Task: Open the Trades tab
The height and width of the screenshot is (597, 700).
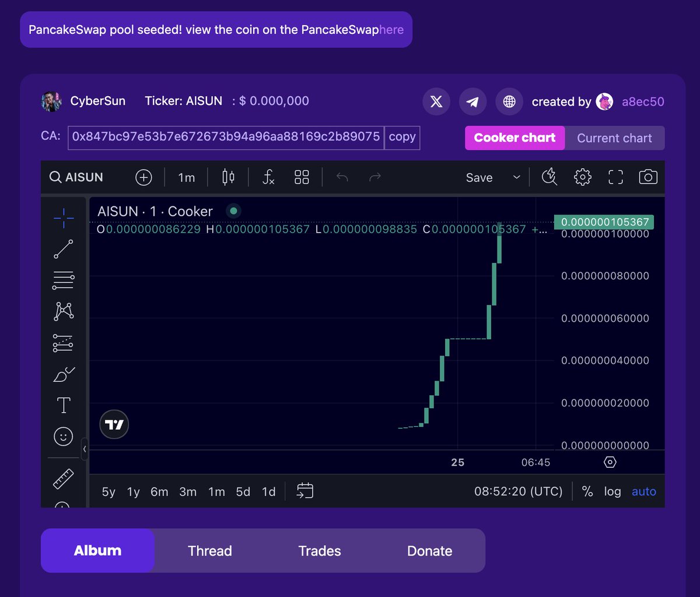Action: click(x=320, y=551)
